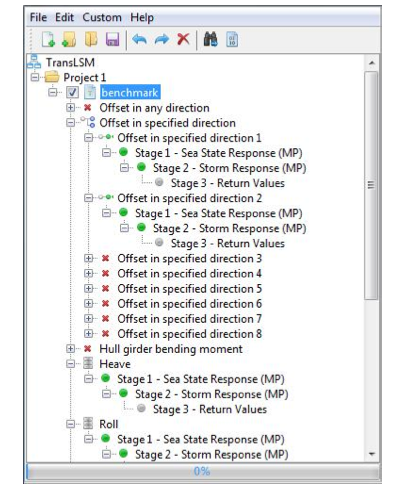398x484 pixels.
Task: Select the Roll tree item
Action: pos(109,424)
